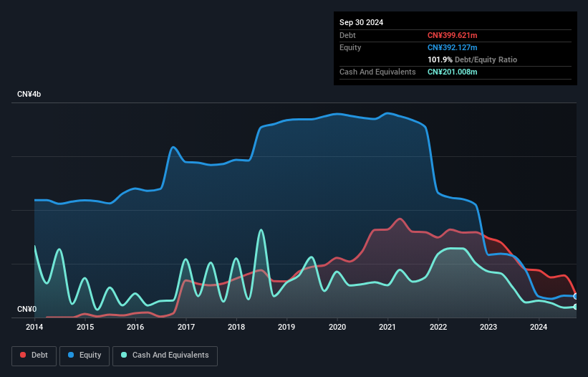Click the 101.9% Debt/Equity Ratio text

[x=472, y=59]
